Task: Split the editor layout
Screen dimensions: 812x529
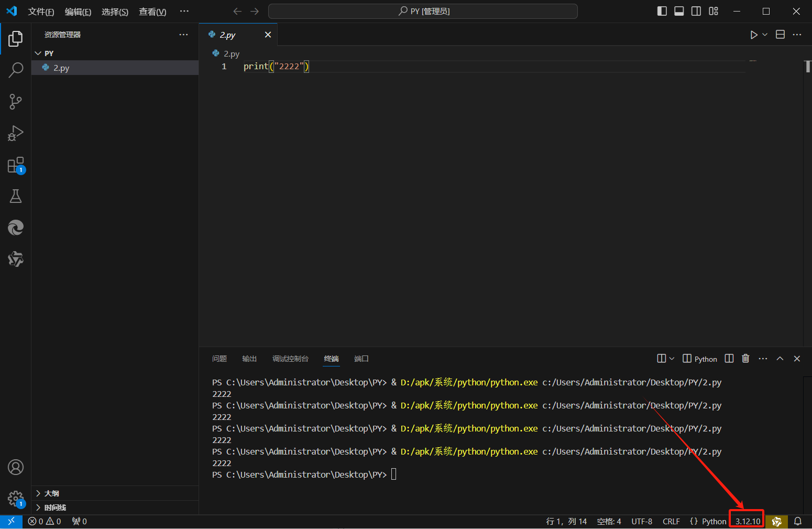Action: 780,35
